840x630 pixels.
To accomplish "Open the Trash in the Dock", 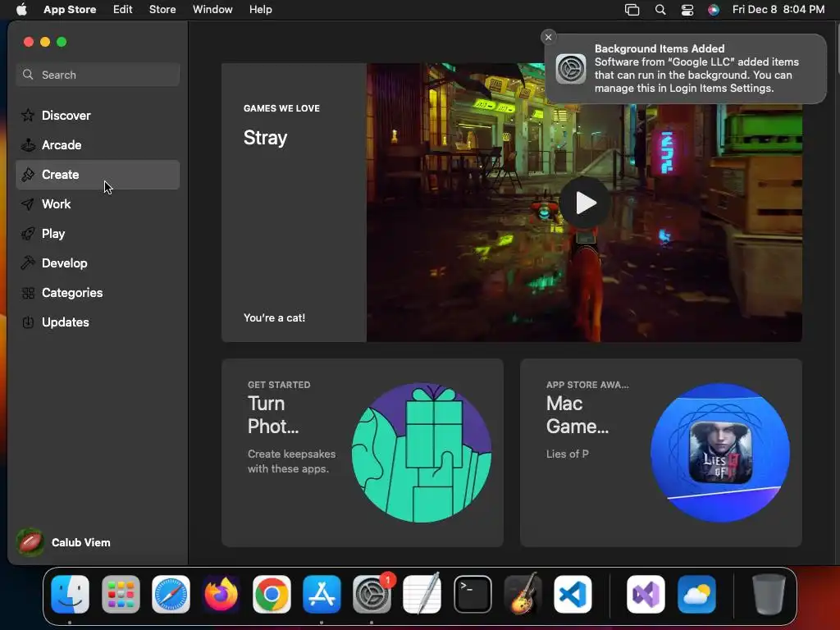I will [769, 594].
